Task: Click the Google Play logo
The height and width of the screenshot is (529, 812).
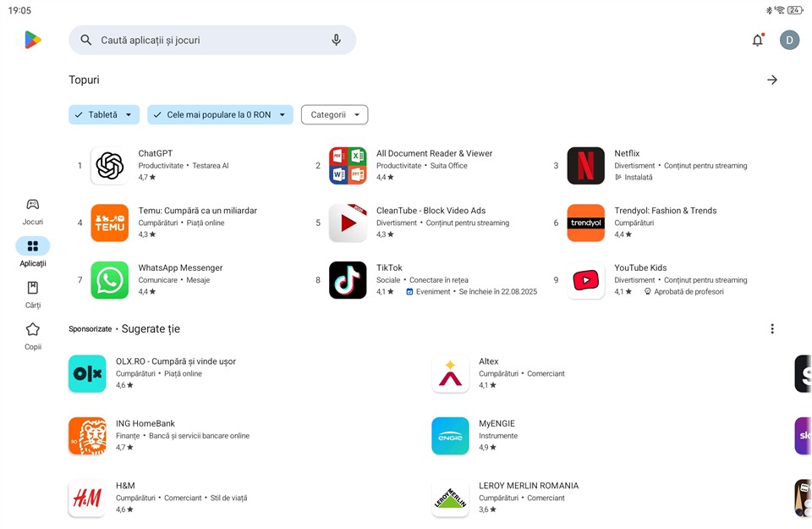Action: [x=33, y=40]
